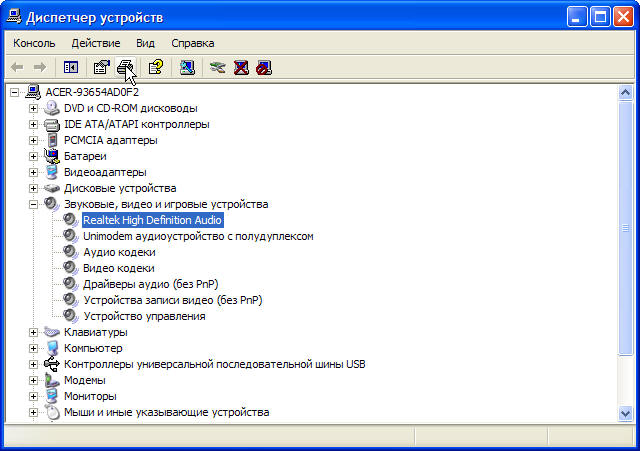
Task: Click the Update driver toolbar icon
Action: (218, 67)
